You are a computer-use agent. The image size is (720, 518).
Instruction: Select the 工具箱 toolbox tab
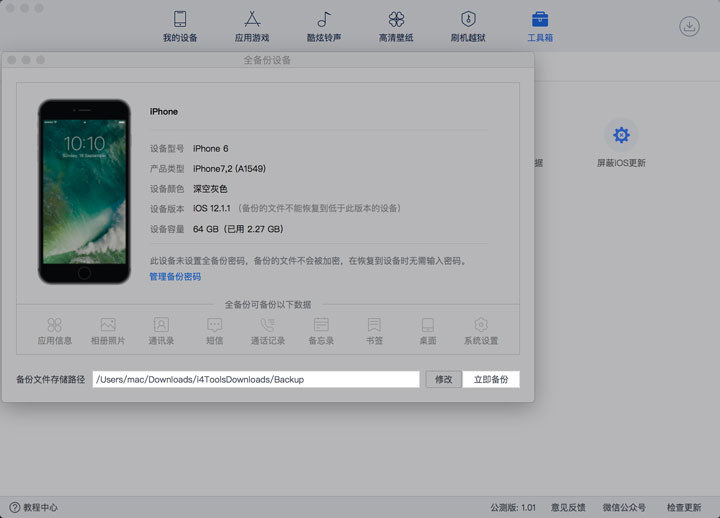tap(540, 26)
